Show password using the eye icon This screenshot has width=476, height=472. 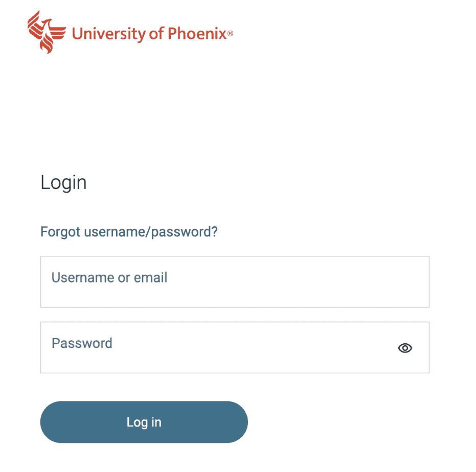tap(404, 348)
